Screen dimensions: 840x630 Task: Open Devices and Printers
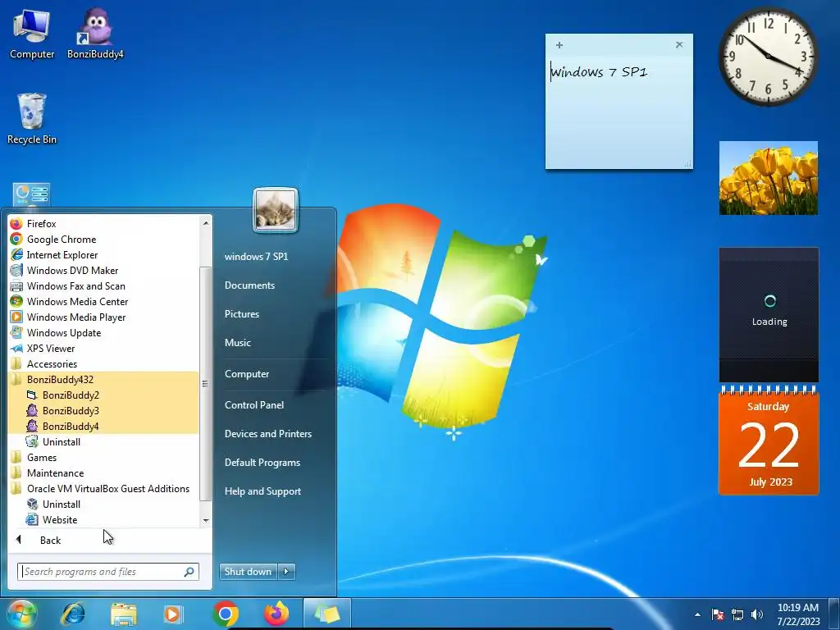coord(268,433)
